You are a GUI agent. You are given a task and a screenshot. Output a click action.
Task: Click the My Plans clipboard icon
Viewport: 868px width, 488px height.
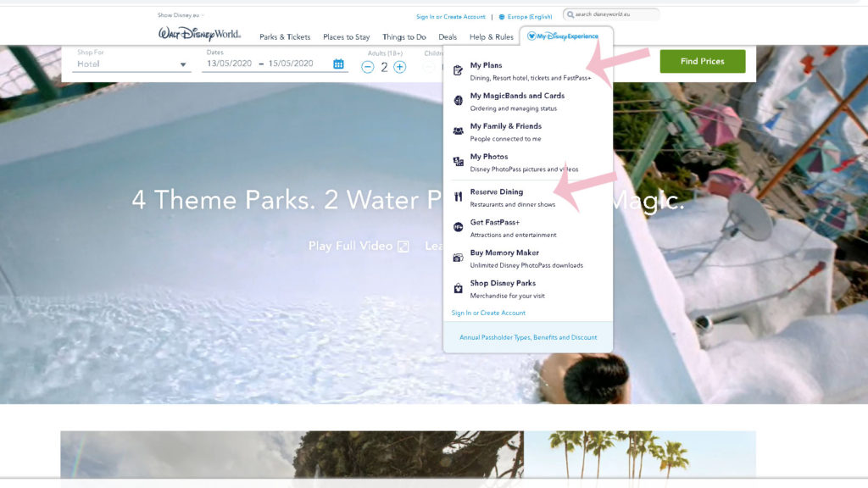coord(458,70)
